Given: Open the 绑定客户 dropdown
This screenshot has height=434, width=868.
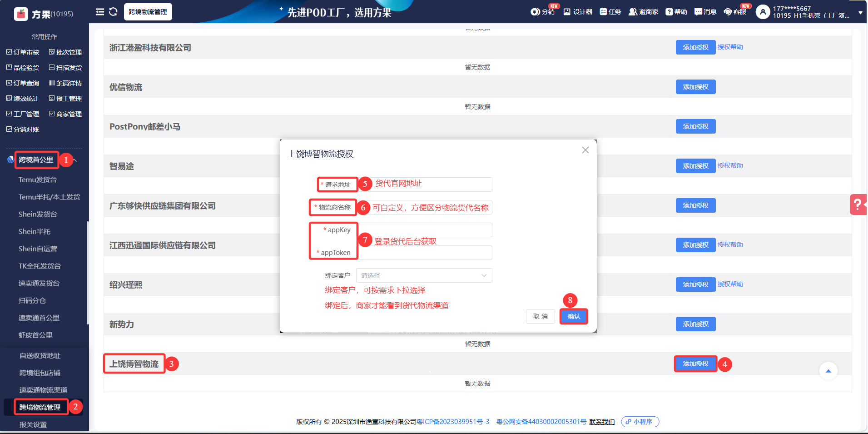Looking at the screenshot, I should (424, 275).
